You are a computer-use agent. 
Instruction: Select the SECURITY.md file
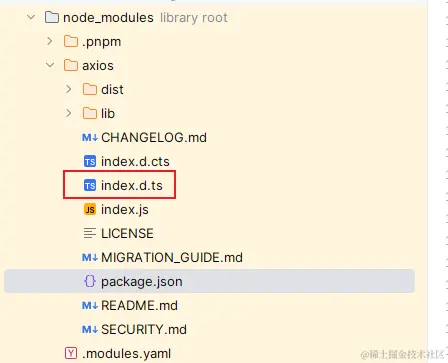[x=144, y=329]
